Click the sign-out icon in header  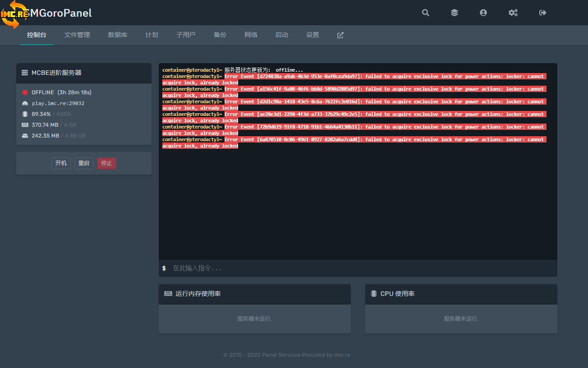pyautogui.click(x=542, y=13)
